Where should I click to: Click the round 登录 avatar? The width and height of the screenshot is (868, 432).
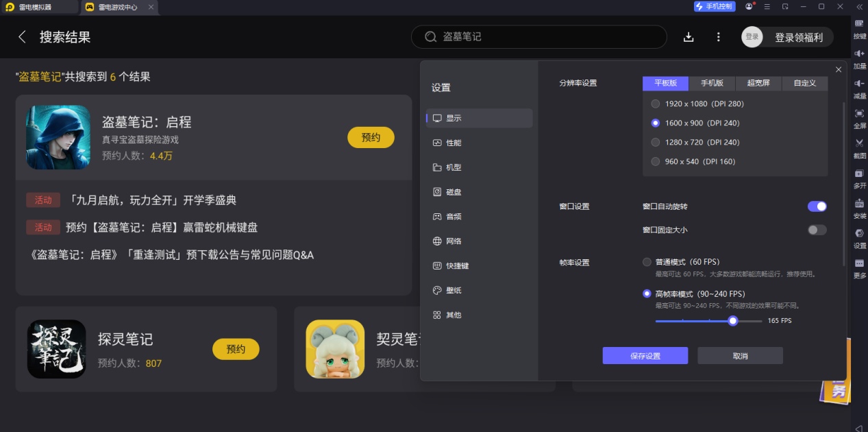[752, 37]
